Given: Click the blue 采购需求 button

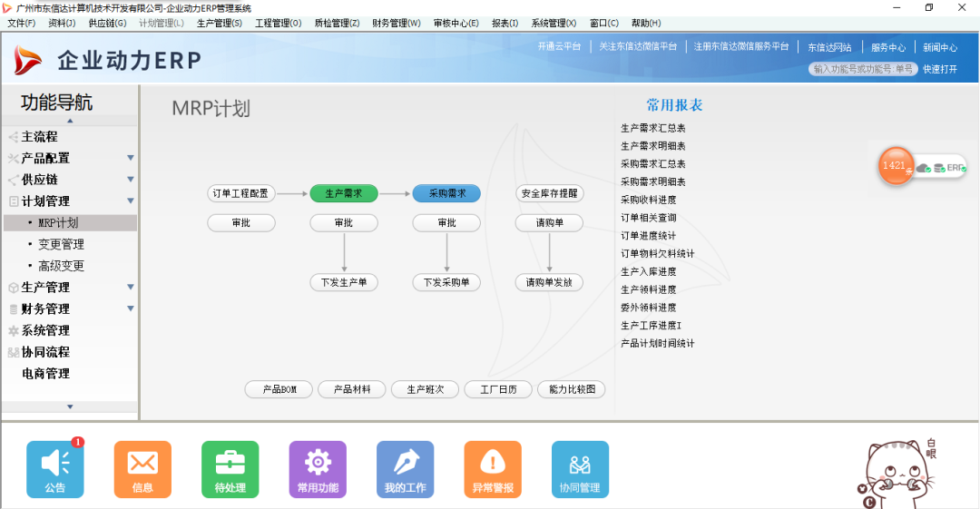Looking at the screenshot, I should pos(446,194).
